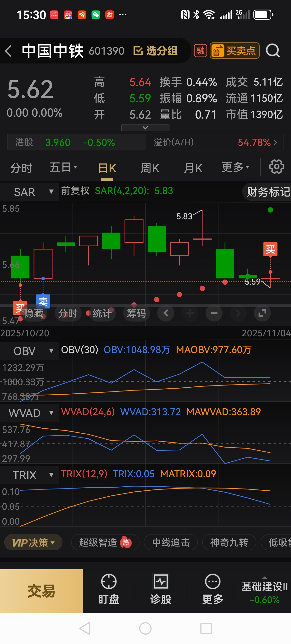The width and height of the screenshot is (291, 644).
Task: Toggle 财务标记 financial markers
Action: [x=267, y=192]
